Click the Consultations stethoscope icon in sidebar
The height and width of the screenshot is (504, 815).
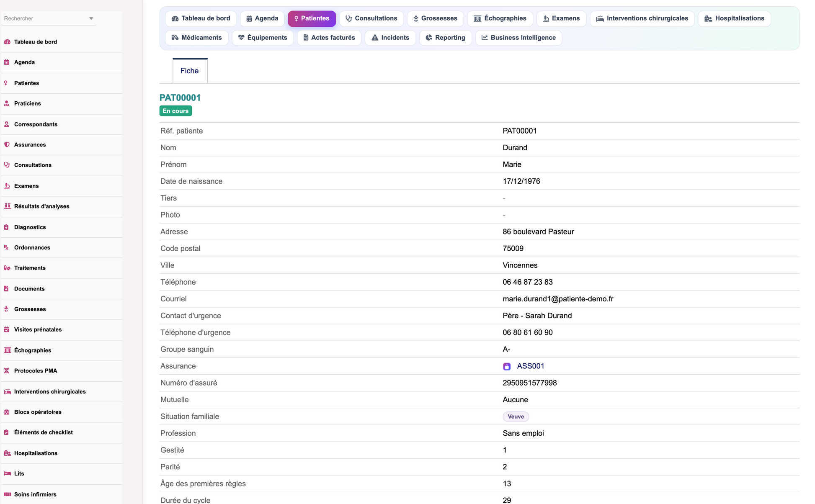tap(7, 165)
